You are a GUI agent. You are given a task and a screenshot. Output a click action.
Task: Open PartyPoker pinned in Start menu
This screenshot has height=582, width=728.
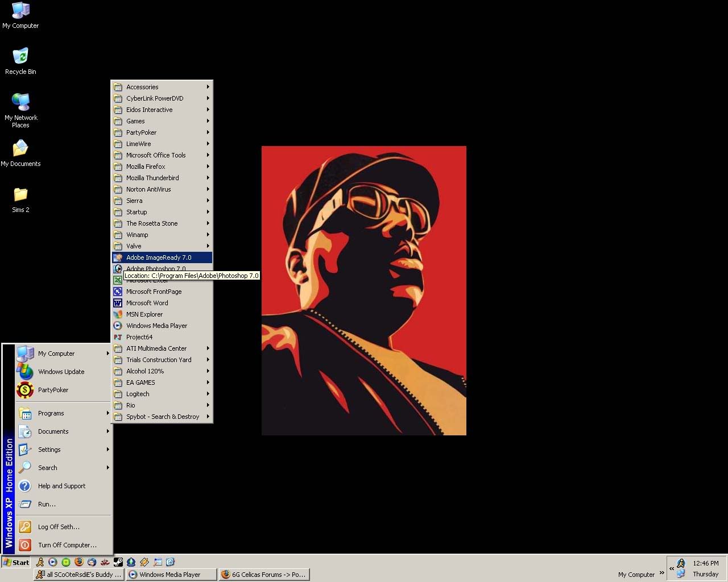click(63, 390)
